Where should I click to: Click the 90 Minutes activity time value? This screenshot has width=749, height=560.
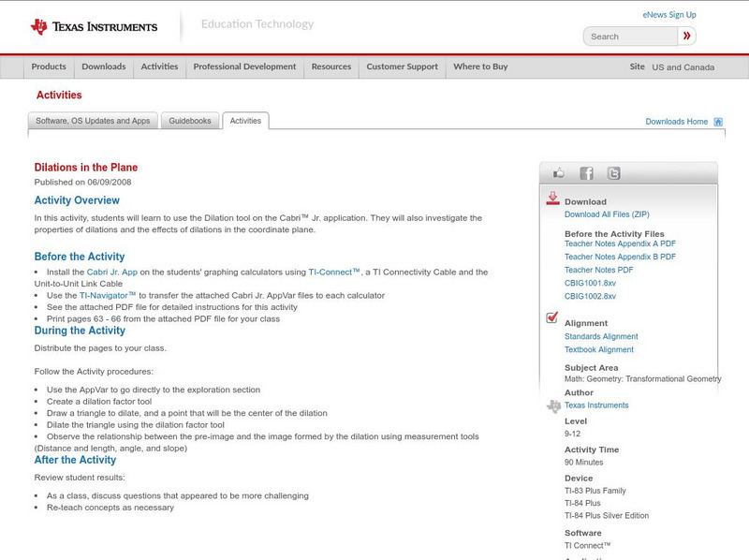click(x=583, y=463)
